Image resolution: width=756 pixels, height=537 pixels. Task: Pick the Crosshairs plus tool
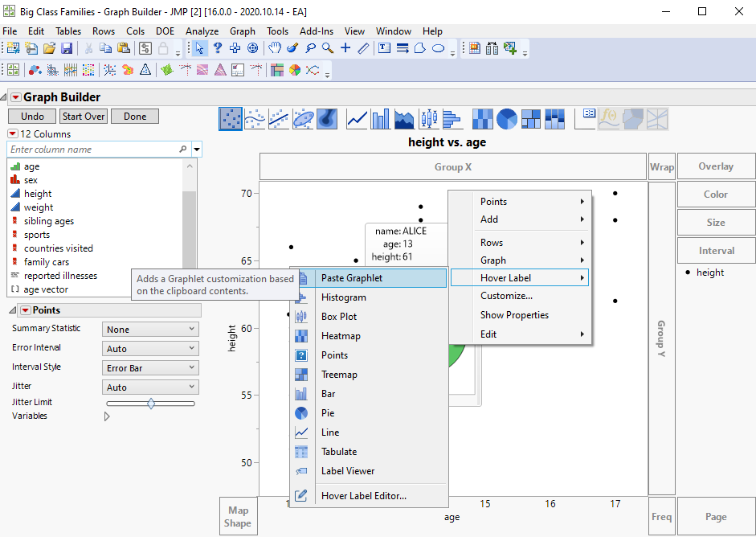tap(345, 48)
